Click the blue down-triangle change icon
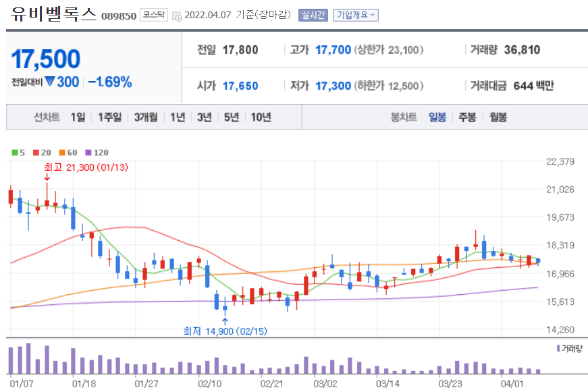Viewport: 588px width, 392px height. 50,81
